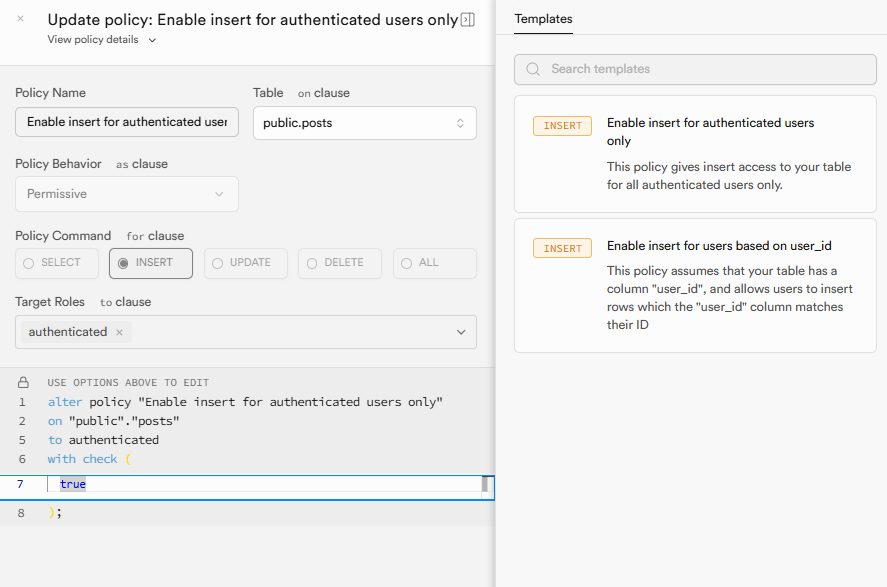Remove the authenticated role tag
The height and width of the screenshot is (587, 887).
[x=119, y=332]
